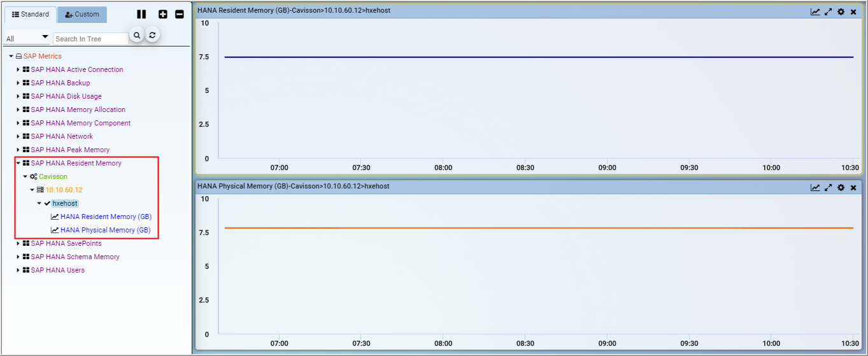Click HANA Physical Memory panel title text
This screenshot has height=356, width=868.
(x=294, y=187)
